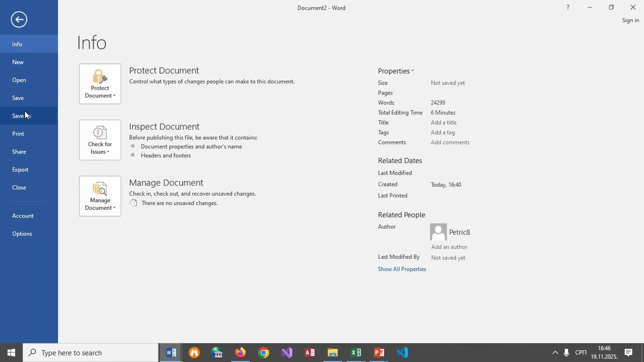This screenshot has height=362, width=644.
Task: Open Word Help using the question mark
Action: 568,8
